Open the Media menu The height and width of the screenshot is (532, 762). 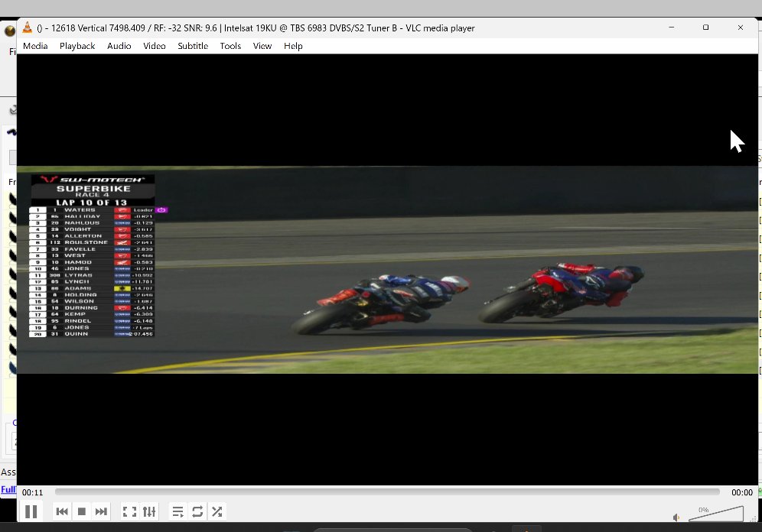click(35, 46)
